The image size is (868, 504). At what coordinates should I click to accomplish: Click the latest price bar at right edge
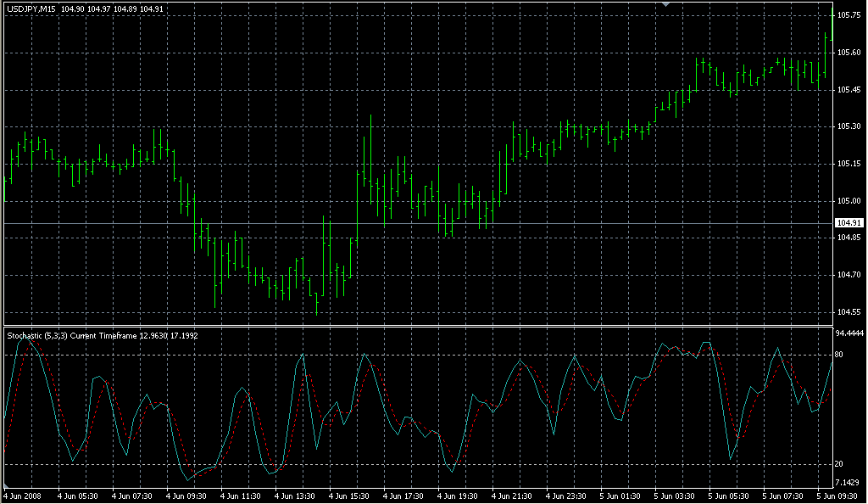pyautogui.click(x=826, y=55)
